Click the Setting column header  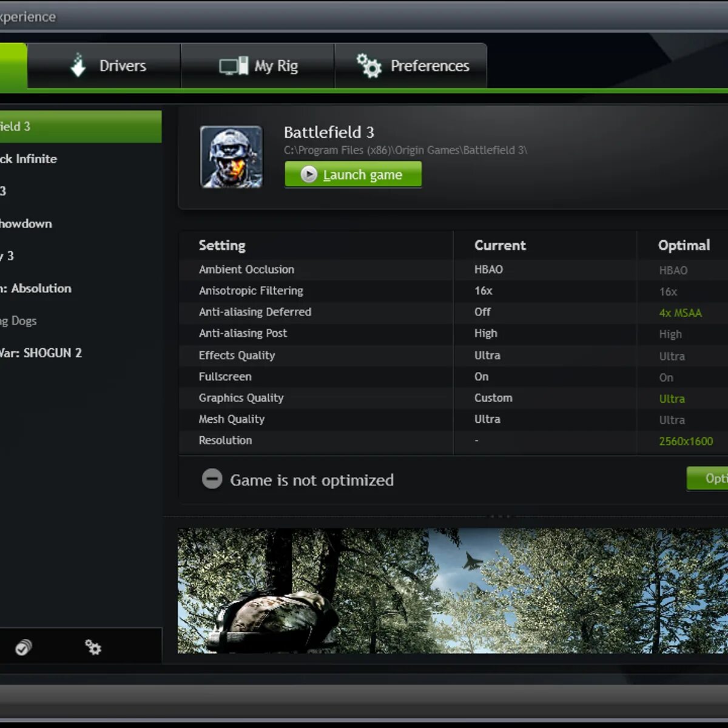[222, 245]
